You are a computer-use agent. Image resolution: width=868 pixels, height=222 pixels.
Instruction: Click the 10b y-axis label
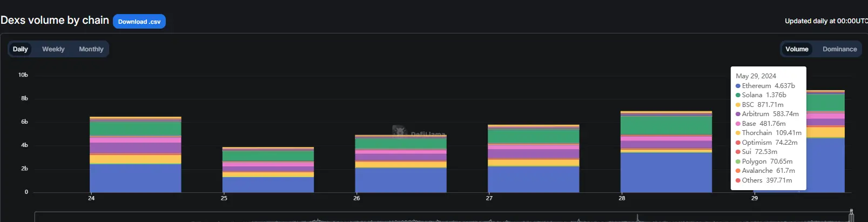[23, 75]
